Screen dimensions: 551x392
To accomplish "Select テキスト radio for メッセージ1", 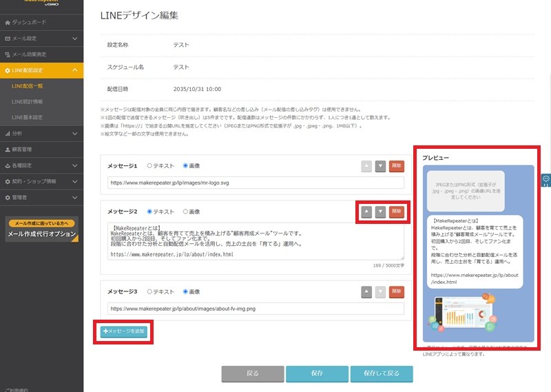I will click(149, 165).
